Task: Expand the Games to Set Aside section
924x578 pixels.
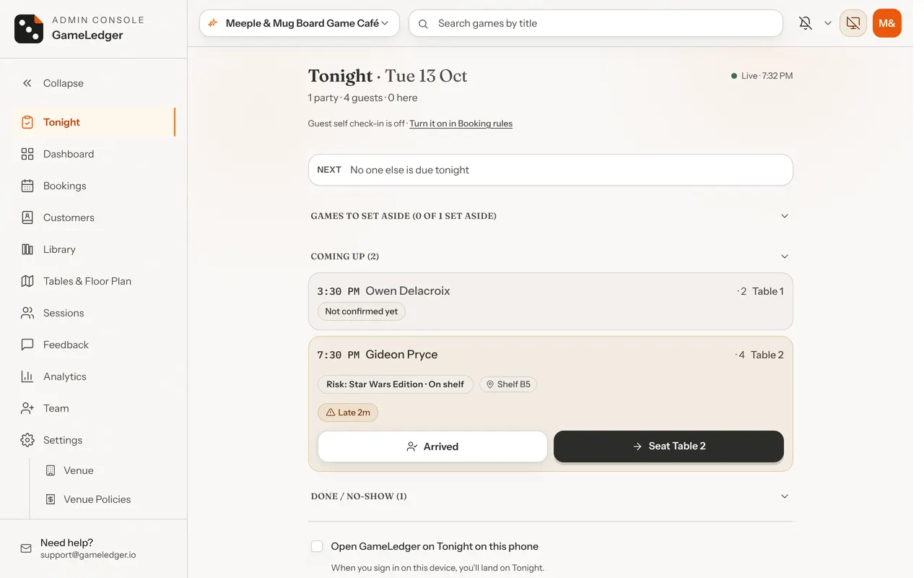Action: tap(551, 216)
